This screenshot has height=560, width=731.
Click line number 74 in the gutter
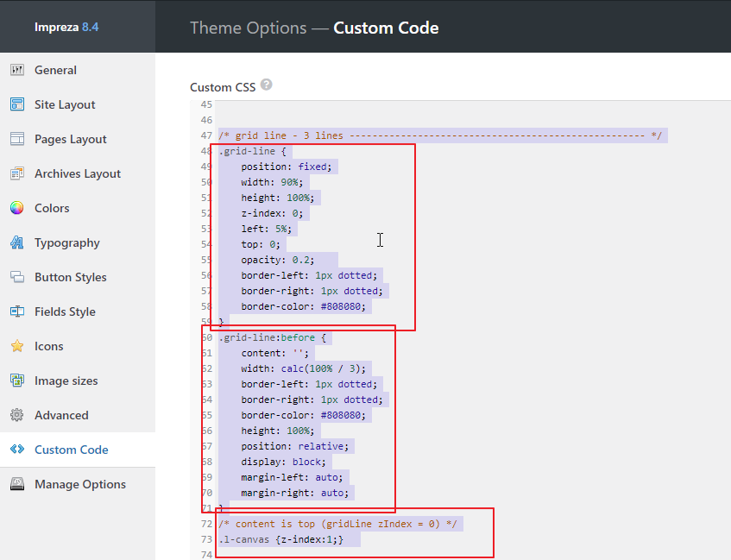click(206, 555)
